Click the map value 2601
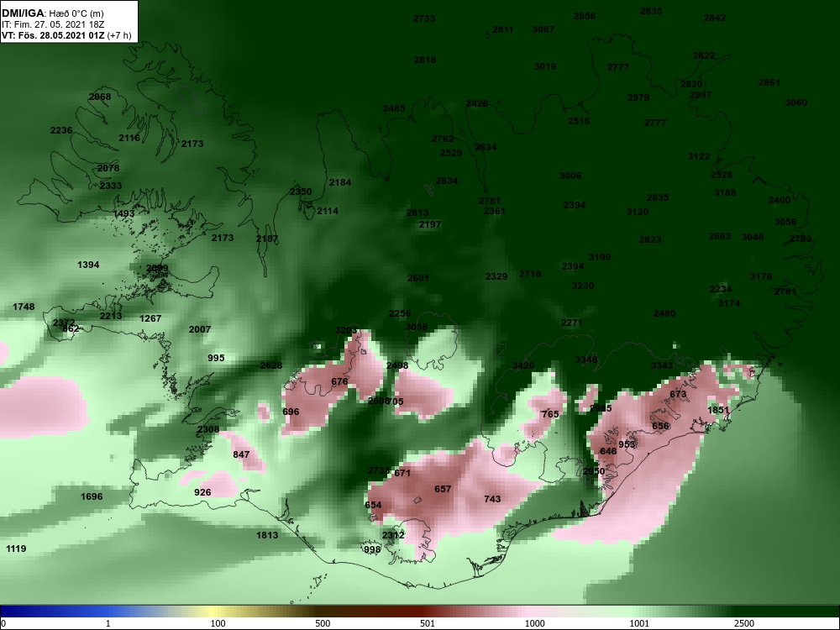840x630 pixels. (x=417, y=279)
